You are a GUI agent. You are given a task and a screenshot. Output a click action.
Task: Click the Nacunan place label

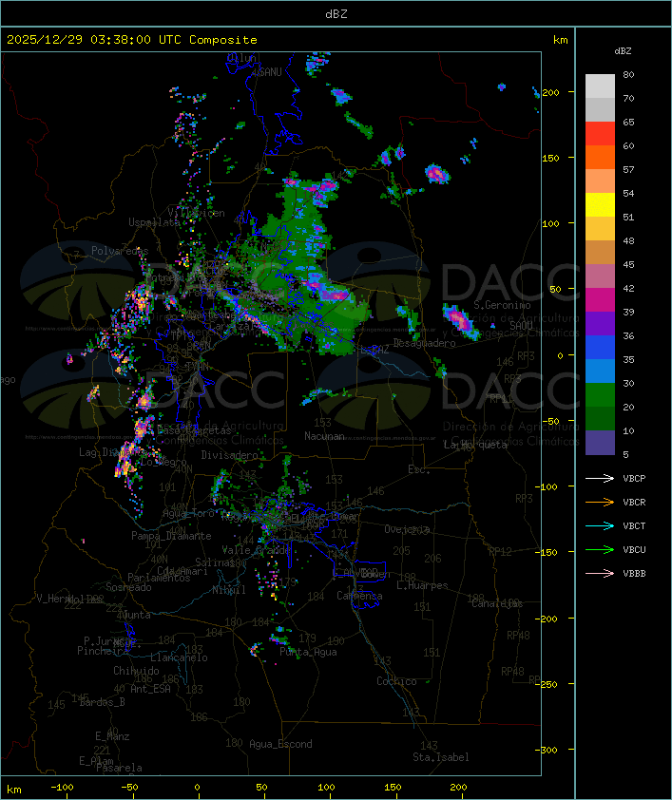tap(324, 436)
